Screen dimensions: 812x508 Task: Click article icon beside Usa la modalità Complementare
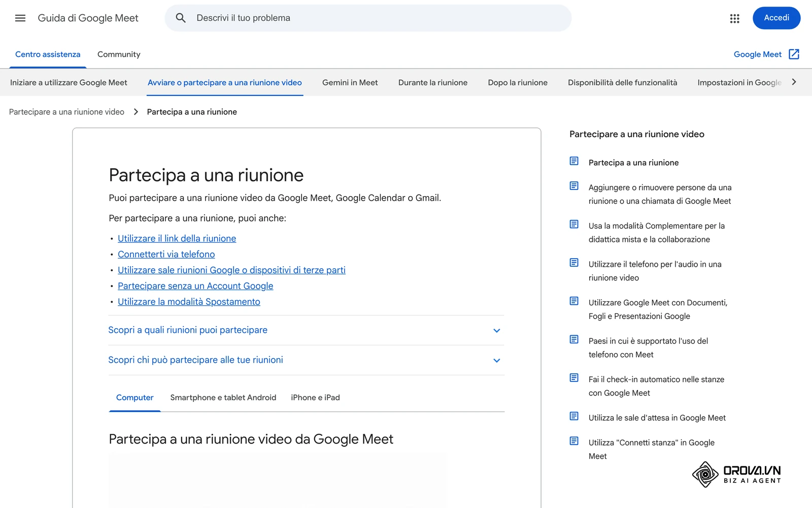[574, 224]
